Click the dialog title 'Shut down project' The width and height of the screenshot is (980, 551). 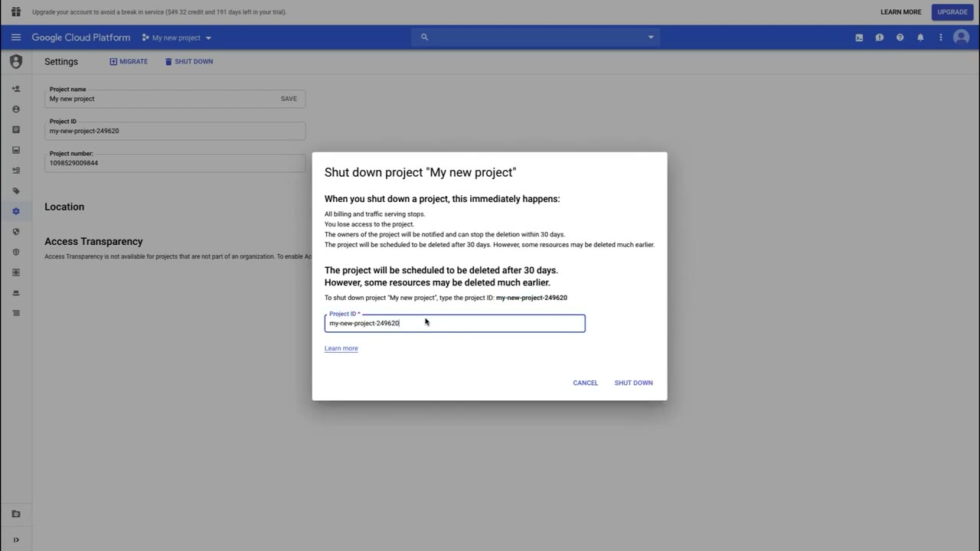(420, 172)
